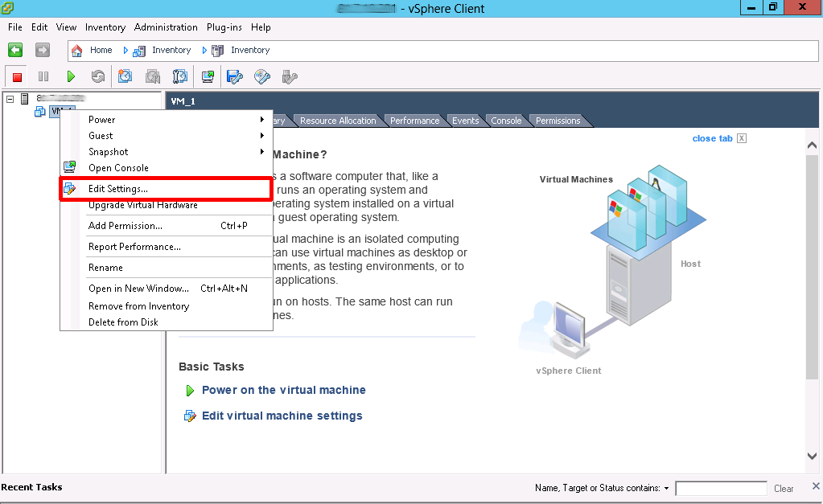The height and width of the screenshot is (504, 823).
Task: Click the monitor icon beside Open Console
Action: point(70,167)
